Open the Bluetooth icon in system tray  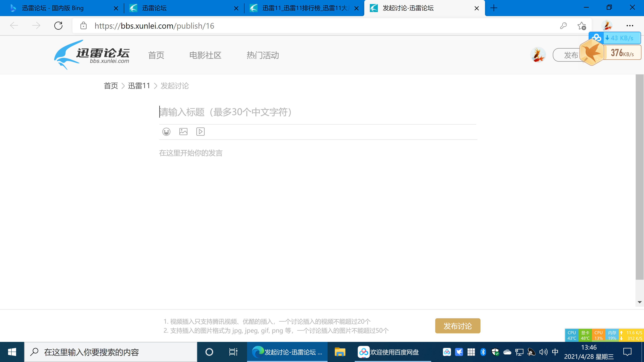coord(483,352)
